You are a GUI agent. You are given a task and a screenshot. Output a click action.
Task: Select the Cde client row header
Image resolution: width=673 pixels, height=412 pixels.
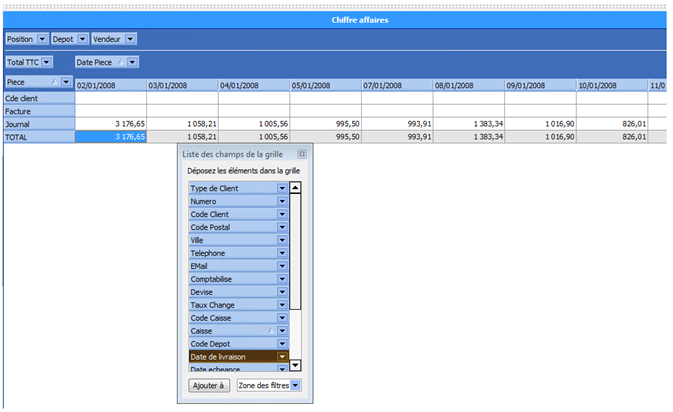39,98
